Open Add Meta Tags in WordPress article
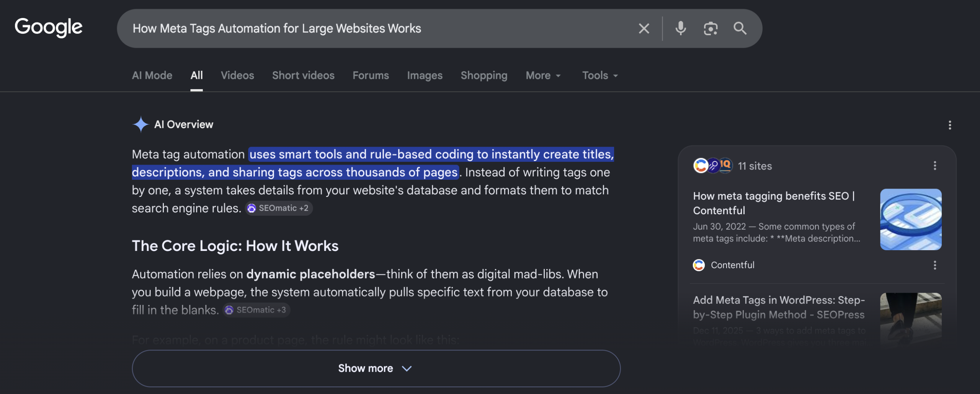Viewport: 980px width, 394px height. pos(779,307)
